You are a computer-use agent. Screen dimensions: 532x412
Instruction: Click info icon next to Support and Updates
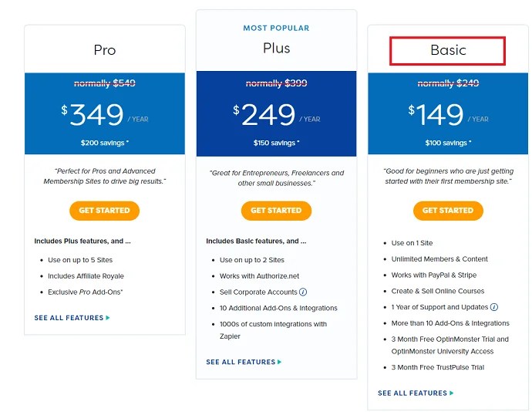(494, 307)
